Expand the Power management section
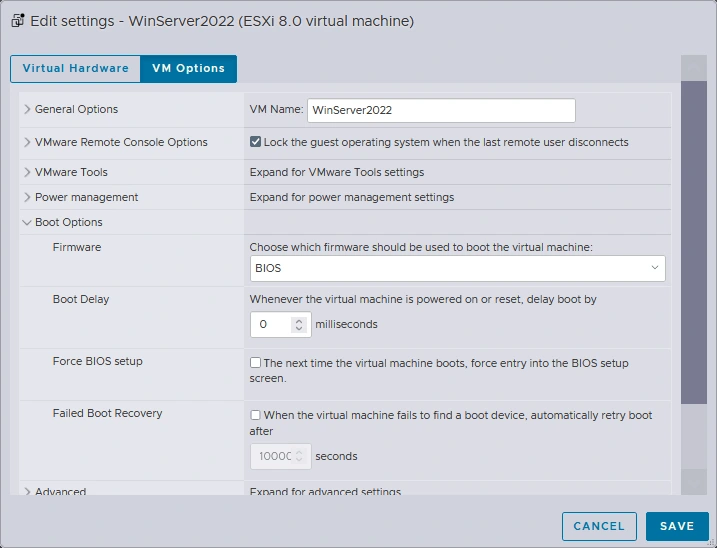 click(86, 197)
